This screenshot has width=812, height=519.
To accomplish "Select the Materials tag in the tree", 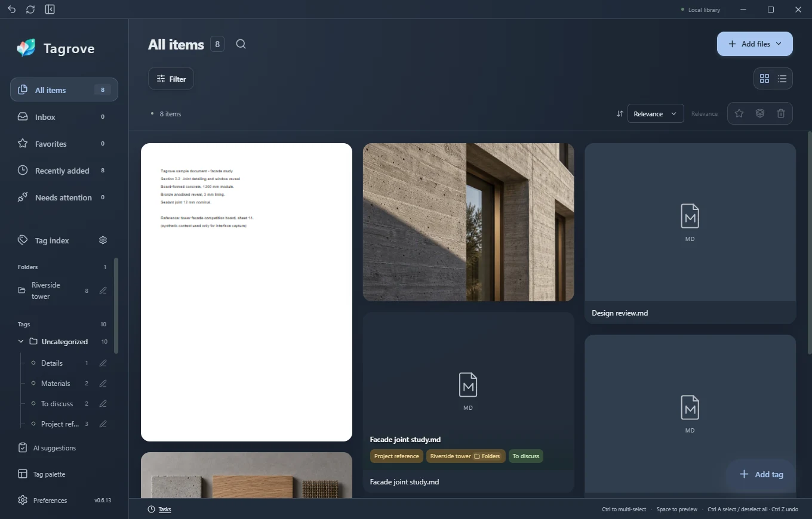I will click(x=56, y=384).
